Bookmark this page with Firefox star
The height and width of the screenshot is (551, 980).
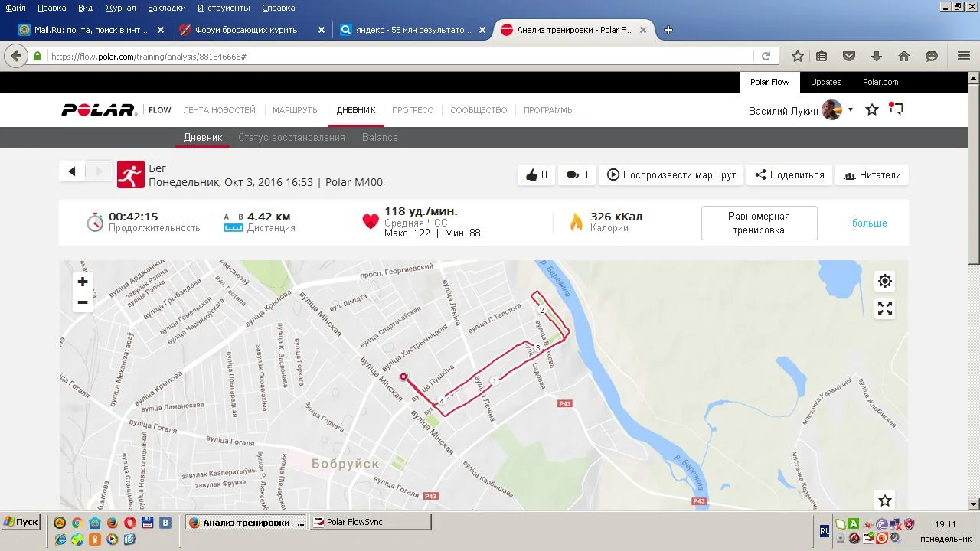pyautogui.click(x=798, y=56)
